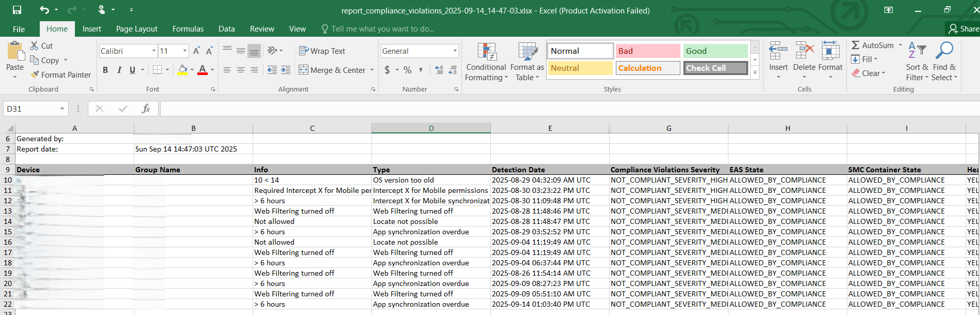Decrease decimal places
The image size is (980, 315).
click(453, 70)
